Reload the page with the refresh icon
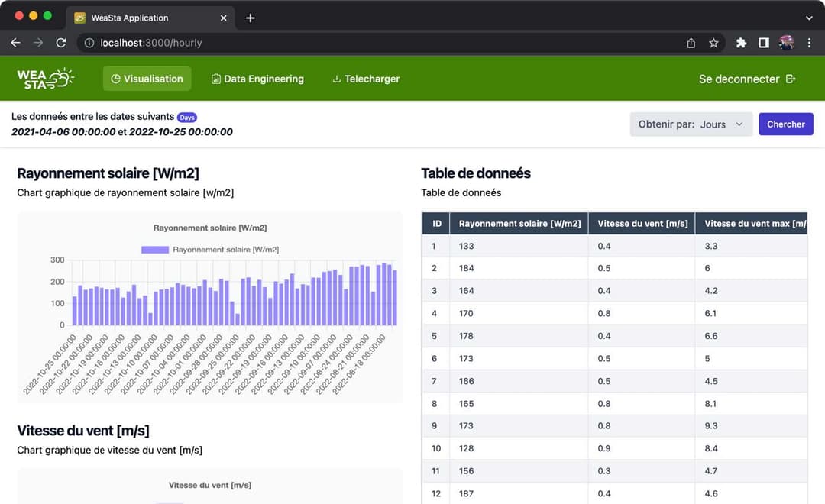The height and width of the screenshot is (504, 825). pos(61,43)
